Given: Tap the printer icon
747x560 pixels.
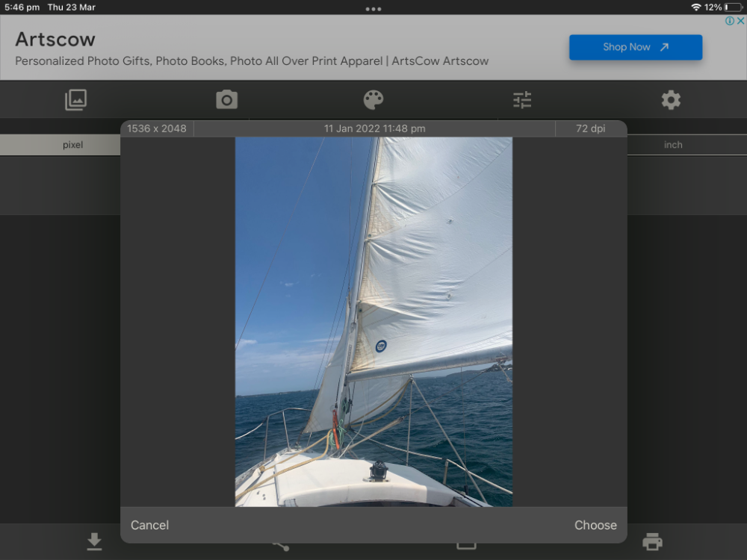Looking at the screenshot, I should click(x=652, y=541).
